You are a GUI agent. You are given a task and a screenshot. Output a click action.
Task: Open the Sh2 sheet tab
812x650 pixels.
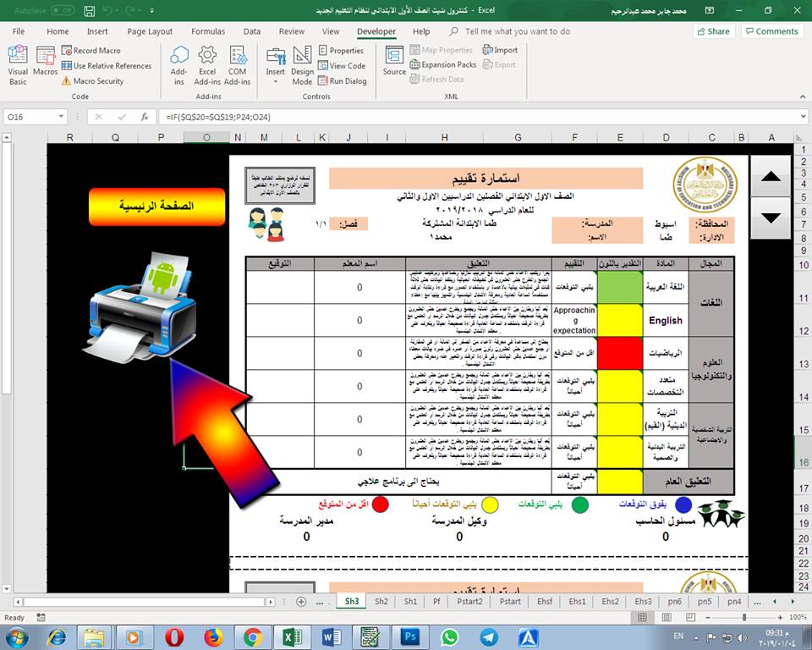tap(381, 601)
